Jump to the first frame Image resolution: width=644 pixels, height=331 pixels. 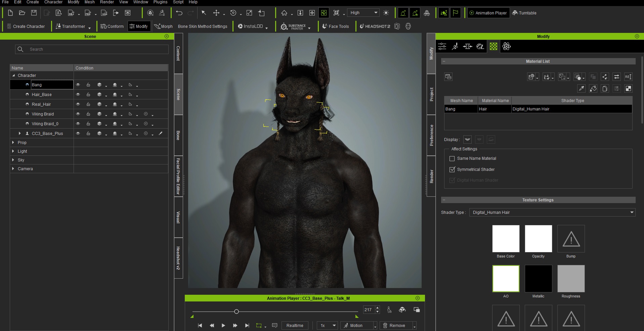(x=200, y=325)
